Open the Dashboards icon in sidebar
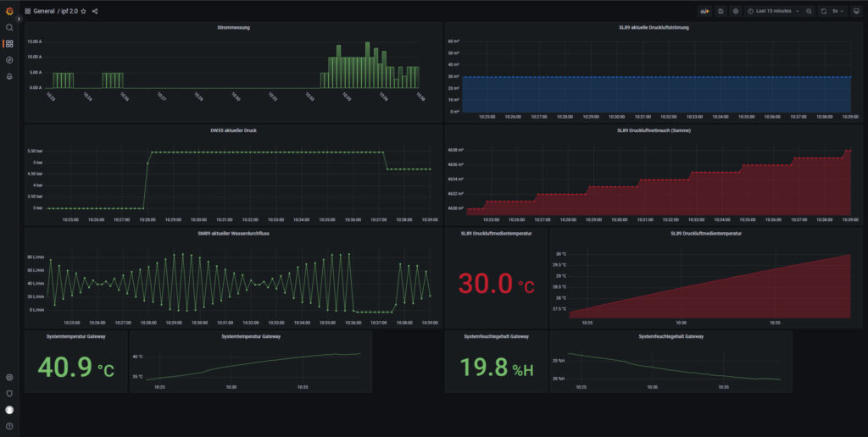Viewport: 868px width, 437px height. pyautogui.click(x=9, y=43)
